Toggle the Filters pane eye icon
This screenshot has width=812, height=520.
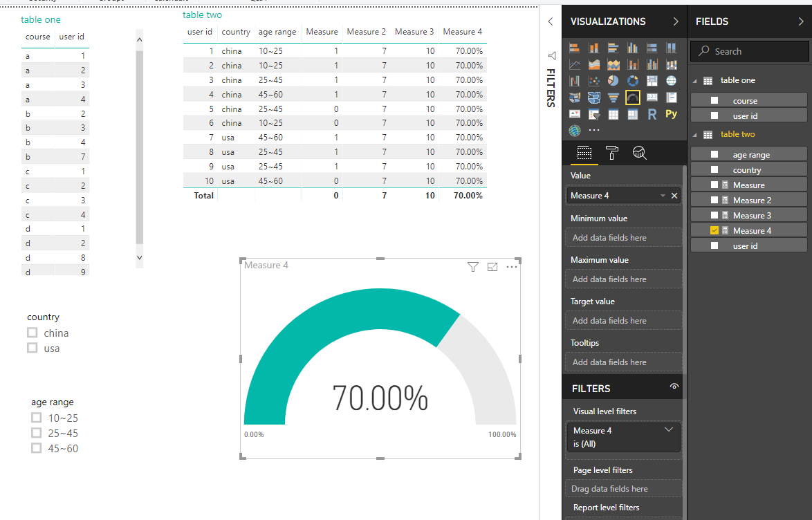[x=674, y=387]
